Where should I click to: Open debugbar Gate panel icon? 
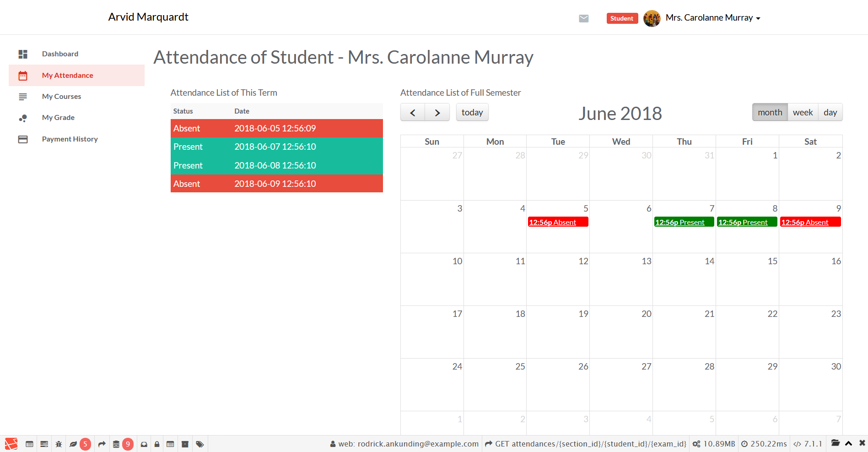[170, 444]
